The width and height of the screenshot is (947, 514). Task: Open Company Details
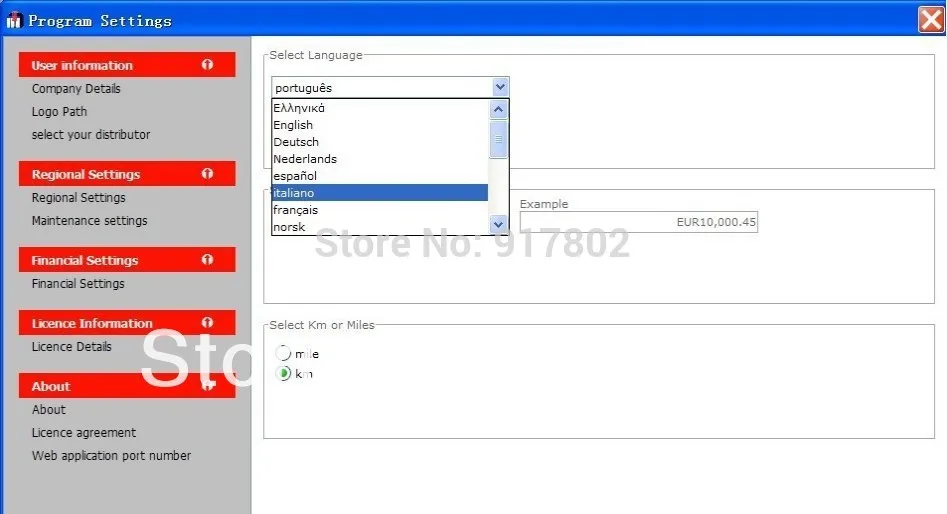(x=76, y=89)
